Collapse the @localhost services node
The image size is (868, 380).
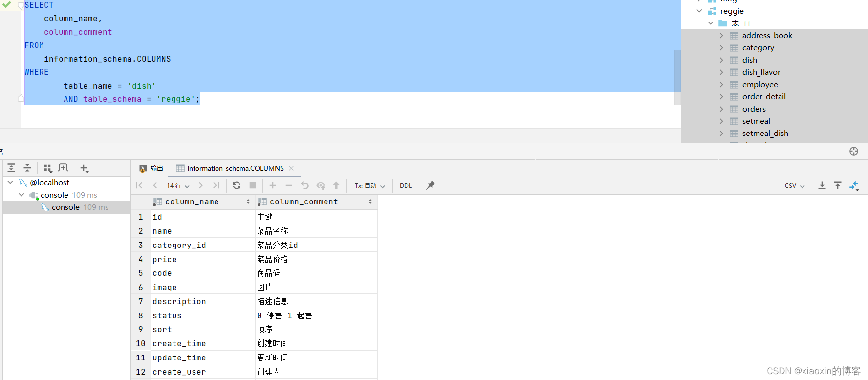(10, 182)
